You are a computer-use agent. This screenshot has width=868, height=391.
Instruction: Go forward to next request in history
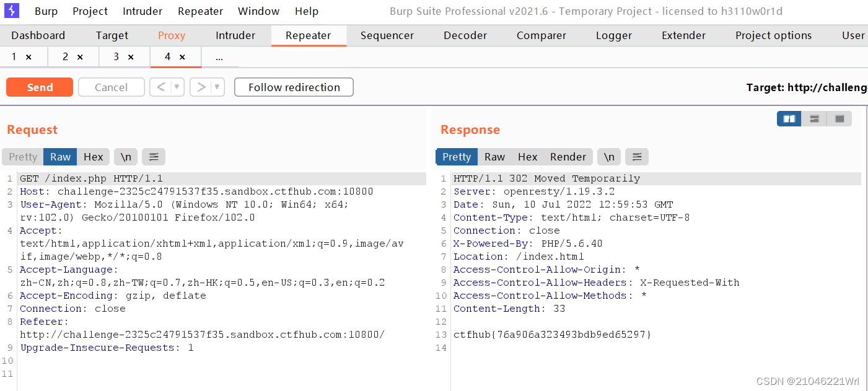point(201,87)
